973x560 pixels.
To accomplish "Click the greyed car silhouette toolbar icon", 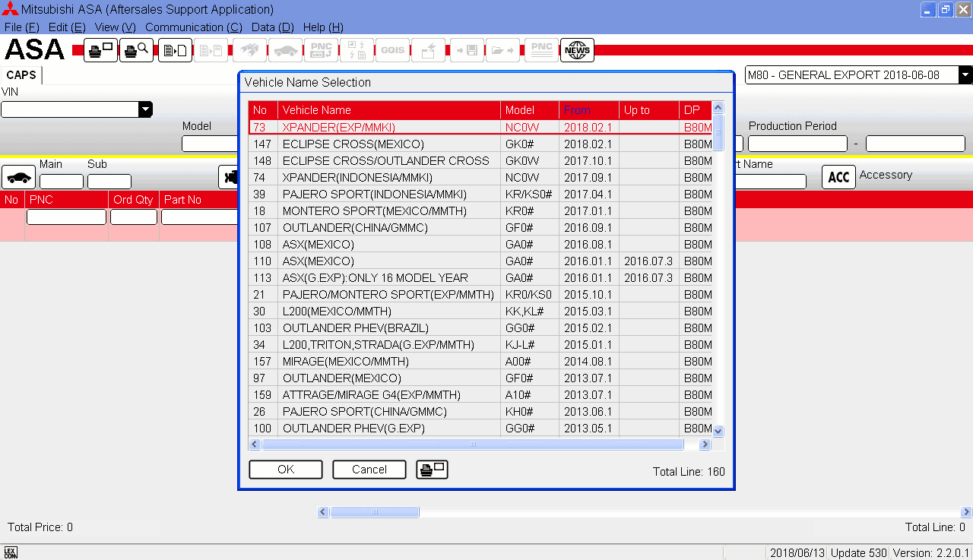I will [285, 50].
